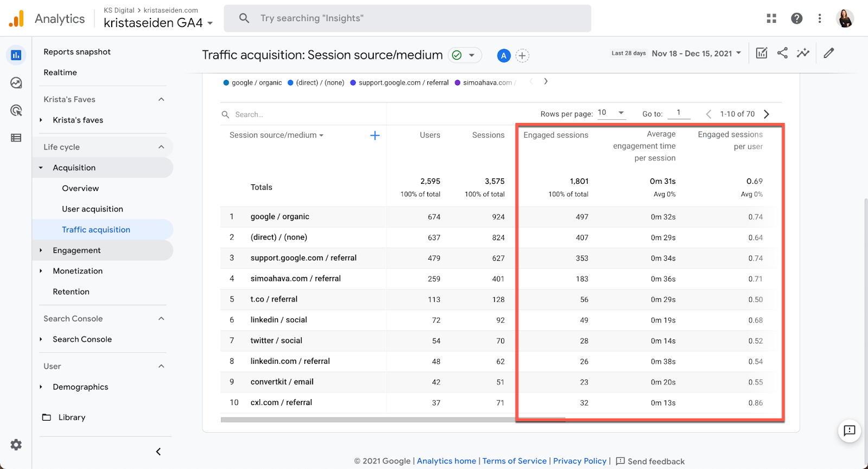Image resolution: width=868 pixels, height=469 pixels.
Task: Open the Terms of Service link
Action: pyautogui.click(x=515, y=461)
